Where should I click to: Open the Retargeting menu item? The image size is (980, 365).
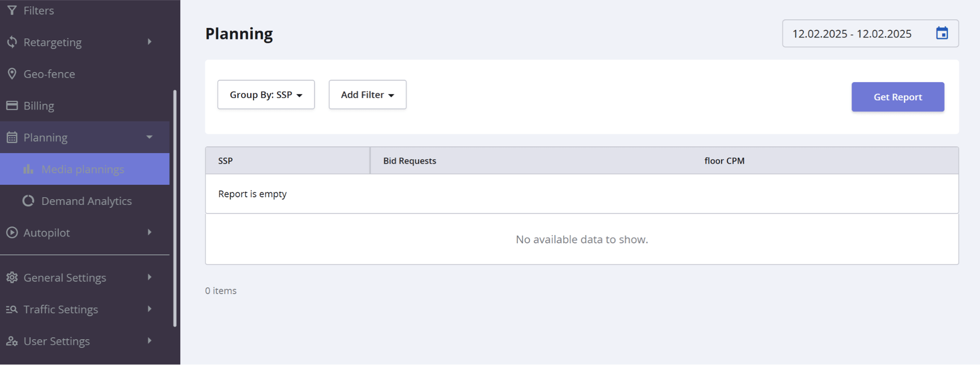[x=85, y=42]
